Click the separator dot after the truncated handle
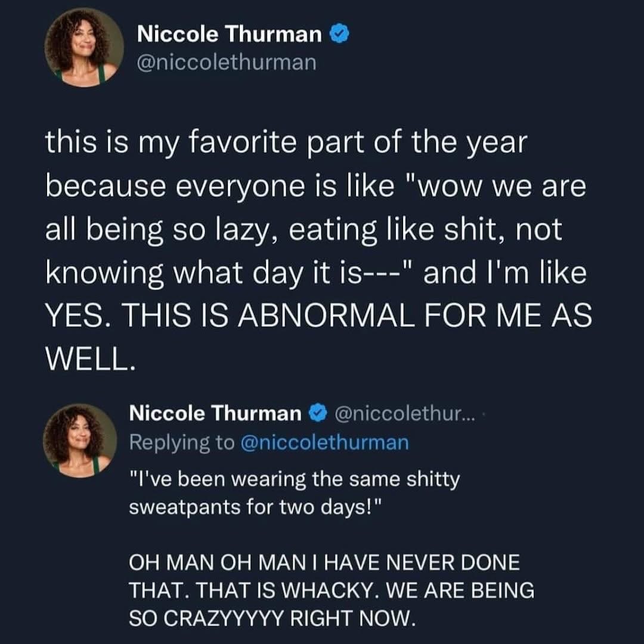This screenshot has width=644, height=644. [482, 413]
